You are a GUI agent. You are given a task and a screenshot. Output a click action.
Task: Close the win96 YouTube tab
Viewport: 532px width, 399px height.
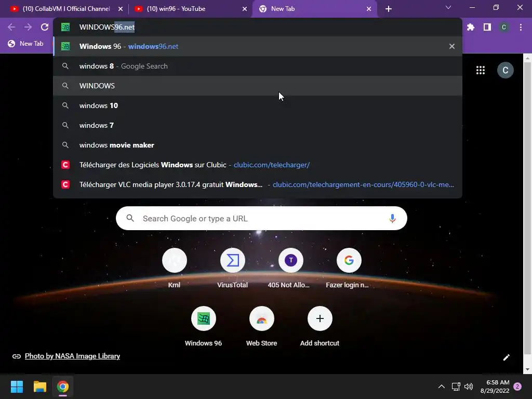pos(245,9)
